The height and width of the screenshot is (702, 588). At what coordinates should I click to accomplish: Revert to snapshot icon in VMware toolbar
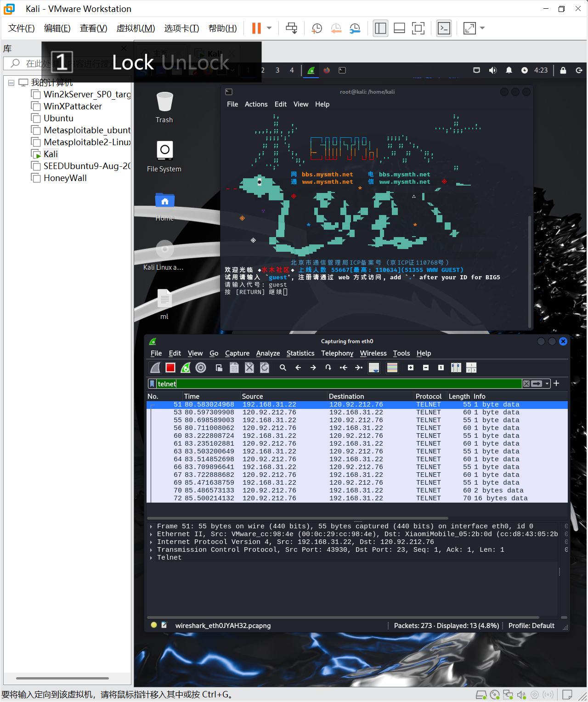tap(336, 28)
